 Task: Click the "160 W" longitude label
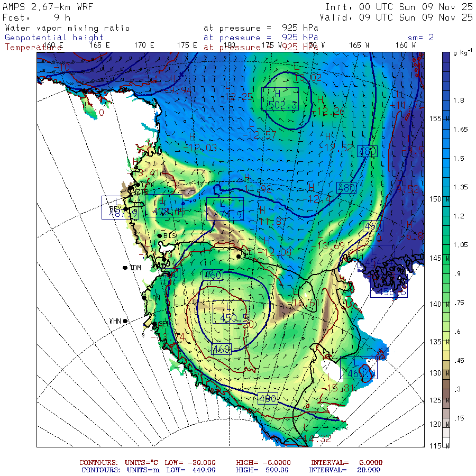[x=405, y=45]
